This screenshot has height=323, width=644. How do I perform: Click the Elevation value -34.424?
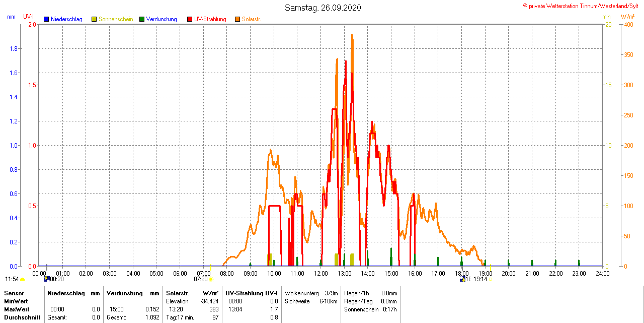tap(209, 301)
